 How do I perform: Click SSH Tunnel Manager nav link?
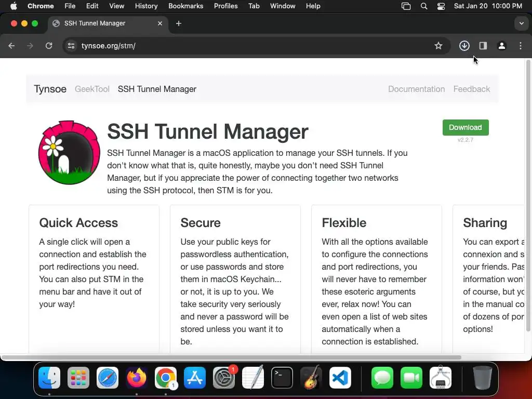157,89
